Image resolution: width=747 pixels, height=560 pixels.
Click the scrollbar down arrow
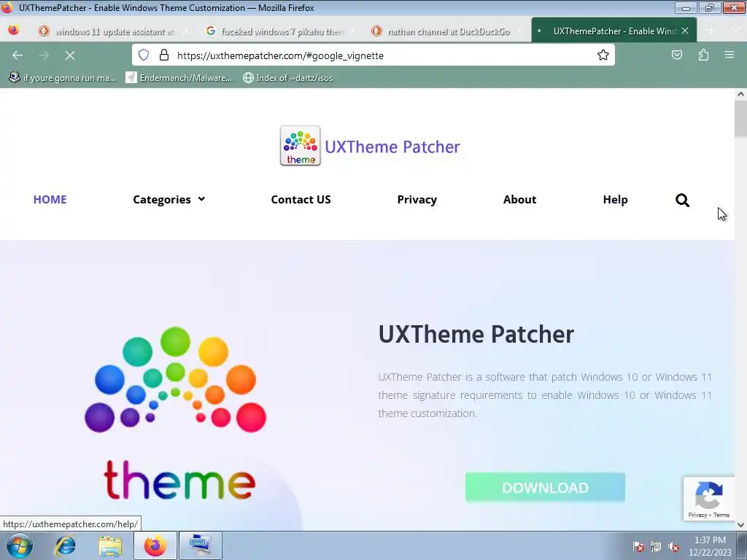(x=740, y=525)
